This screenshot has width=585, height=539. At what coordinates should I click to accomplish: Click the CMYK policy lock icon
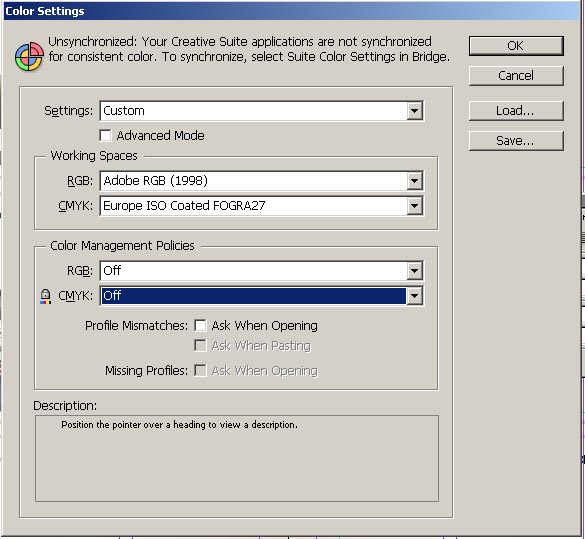[x=46, y=297]
